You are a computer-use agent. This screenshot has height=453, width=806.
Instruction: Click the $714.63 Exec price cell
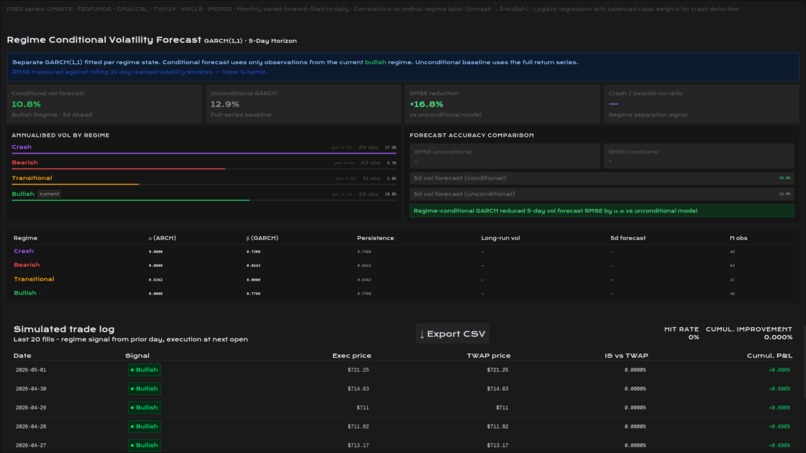point(358,389)
